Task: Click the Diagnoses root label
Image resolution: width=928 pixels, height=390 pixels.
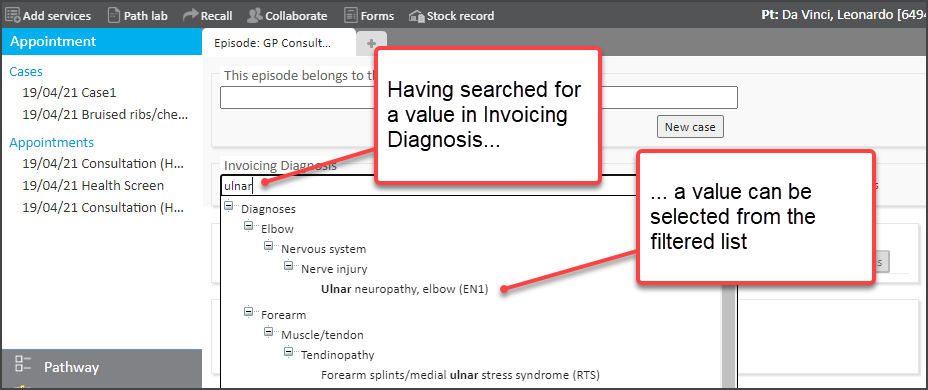Action: coord(269,209)
